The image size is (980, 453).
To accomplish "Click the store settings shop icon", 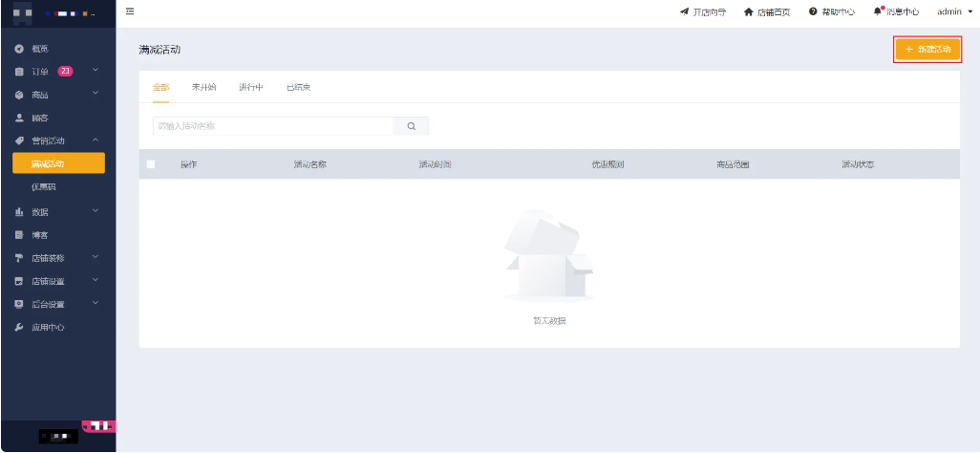I will point(19,282).
